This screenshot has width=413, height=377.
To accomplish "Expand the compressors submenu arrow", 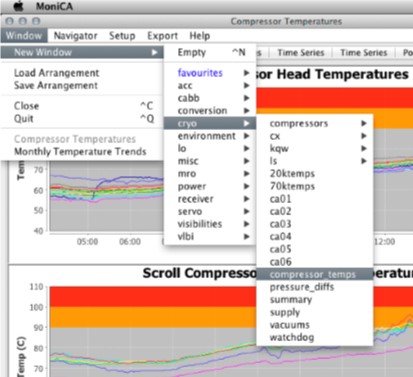I will tap(364, 123).
